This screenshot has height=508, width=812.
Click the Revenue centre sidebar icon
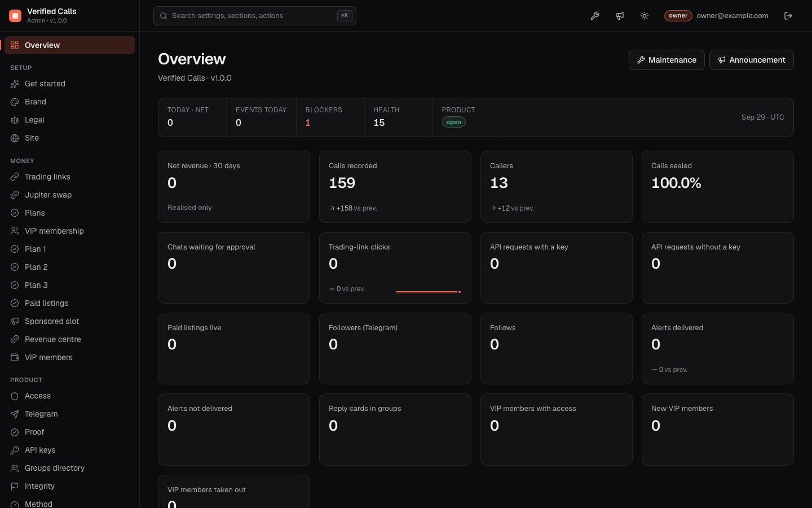[x=15, y=339]
